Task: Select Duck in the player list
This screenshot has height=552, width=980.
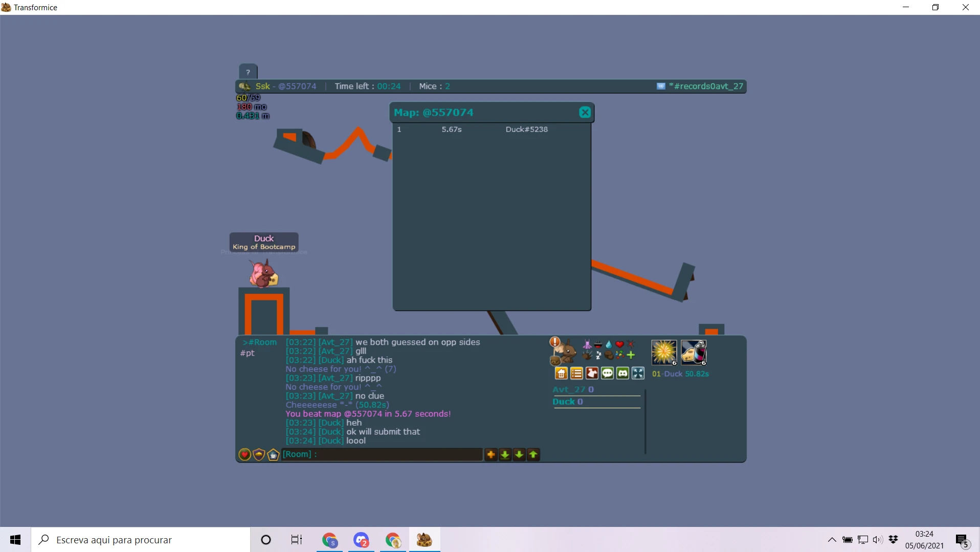Action: 568,402
